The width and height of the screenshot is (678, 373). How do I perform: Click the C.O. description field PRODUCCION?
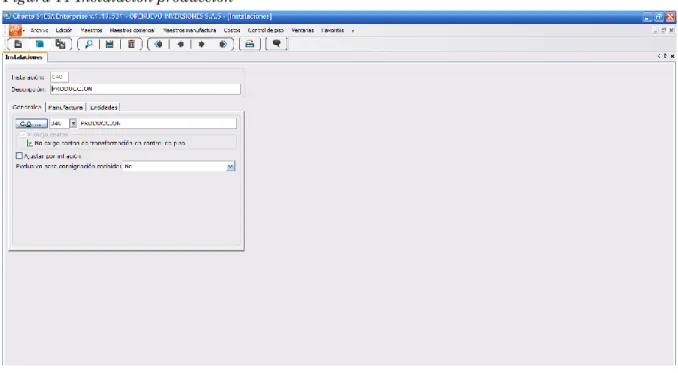tap(157, 123)
